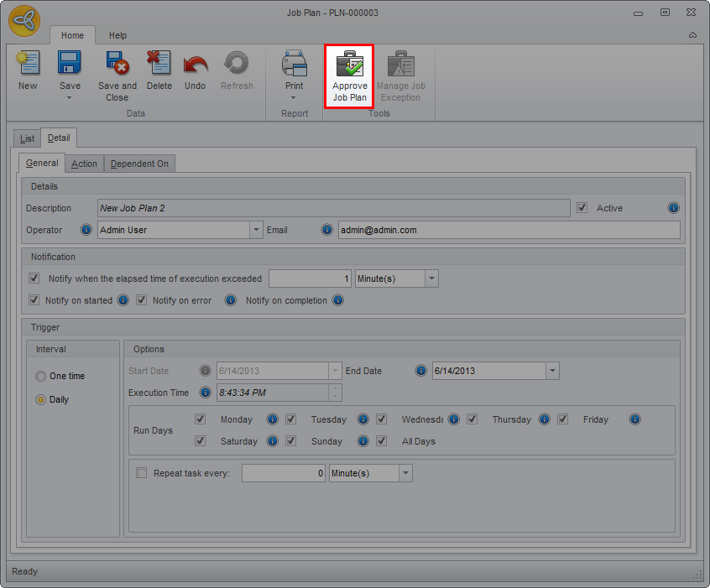Screen dimensions: 710x588
Task: Click the info icon next to Thursday
Action: [x=545, y=419]
